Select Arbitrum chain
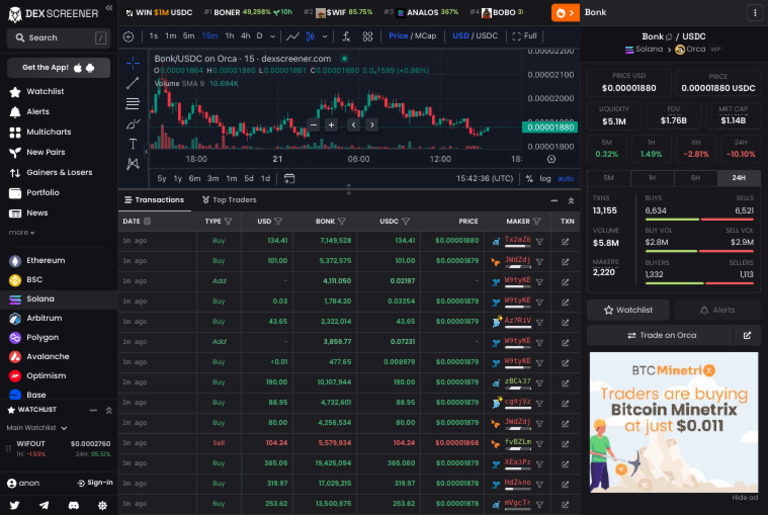The image size is (768, 515). click(x=36, y=318)
